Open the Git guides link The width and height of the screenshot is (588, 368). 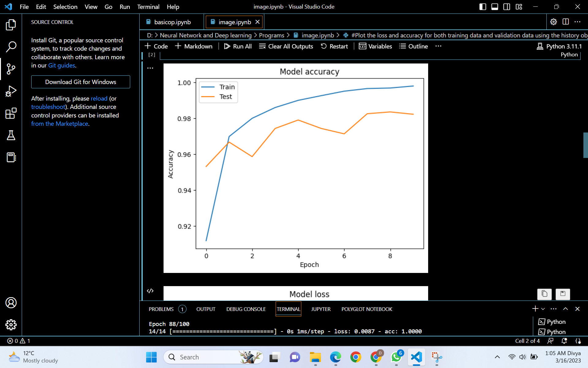[x=61, y=65]
